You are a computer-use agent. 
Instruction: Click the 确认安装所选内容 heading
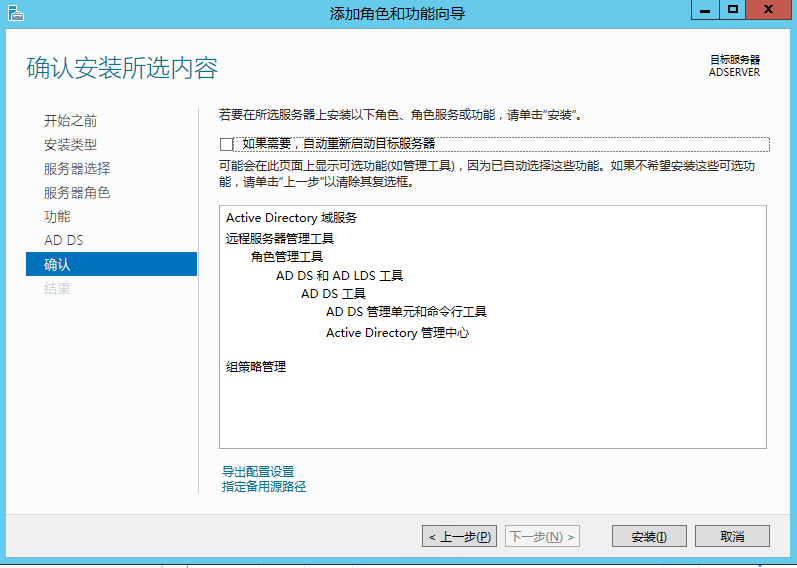click(122, 68)
